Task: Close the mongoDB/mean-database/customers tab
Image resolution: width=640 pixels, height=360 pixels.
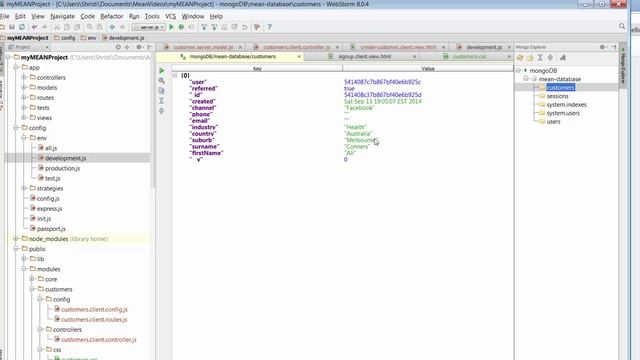Action: click(299, 57)
